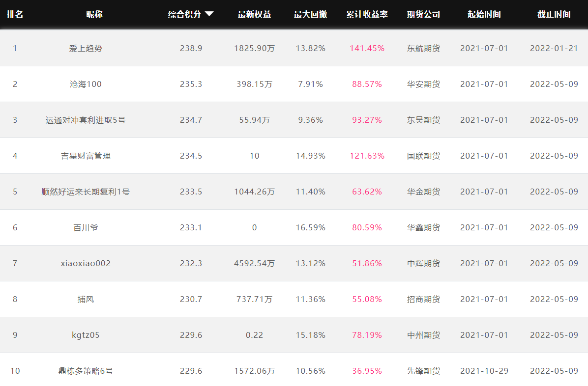Screen dimensions: 588x386
Task: Select the company 华金期货
Action: (423, 192)
